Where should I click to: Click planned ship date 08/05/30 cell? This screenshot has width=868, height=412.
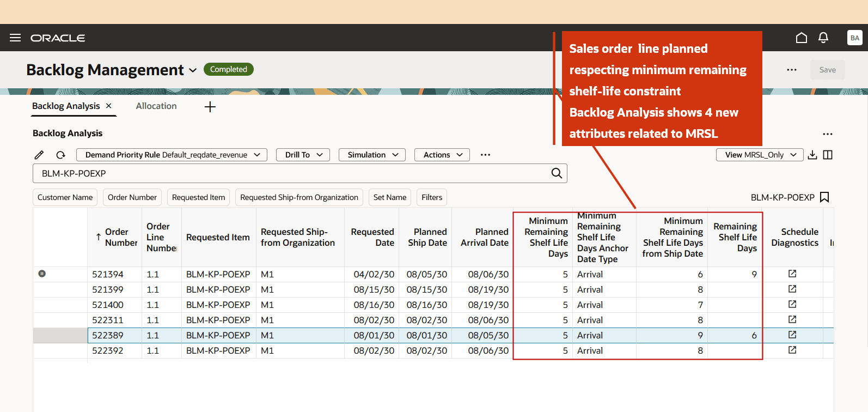[426, 274]
